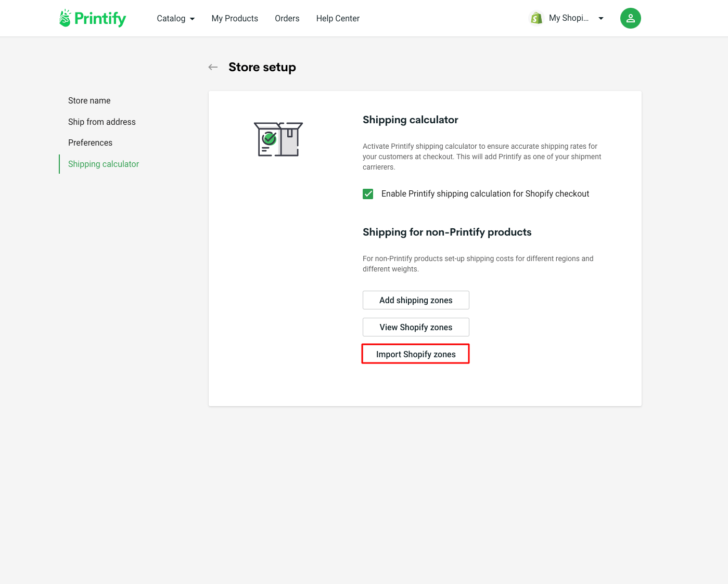Click the checkbox label for Shopify checkout
Image resolution: width=728 pixels, height=584 pixels.
(x=485, y=194)
